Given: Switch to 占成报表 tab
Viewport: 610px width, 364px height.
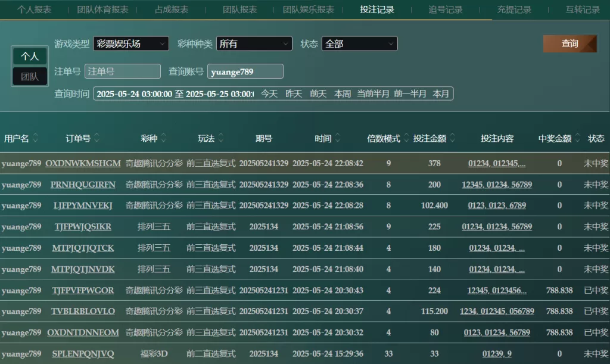Looking at the screenshot, I should [x=172, y=10].
